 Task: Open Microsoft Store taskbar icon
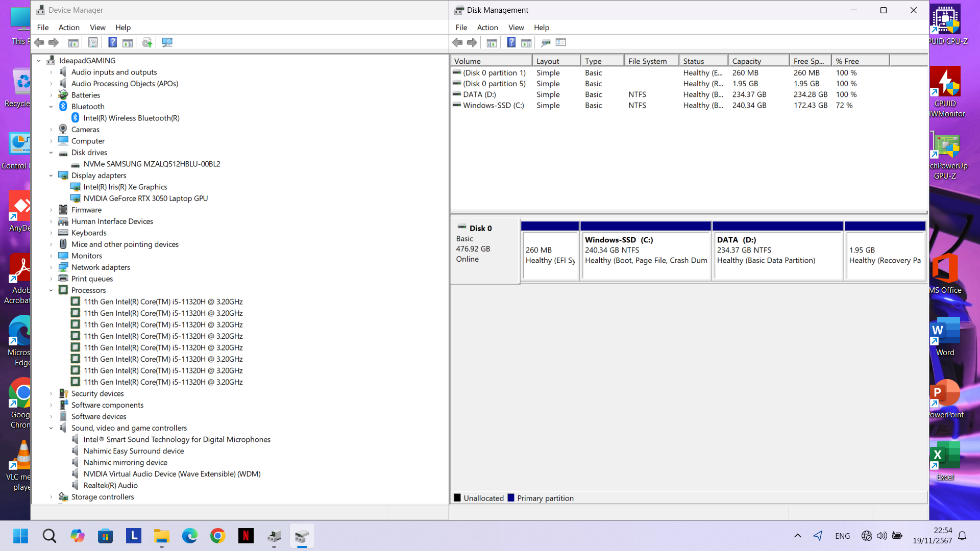106,536
